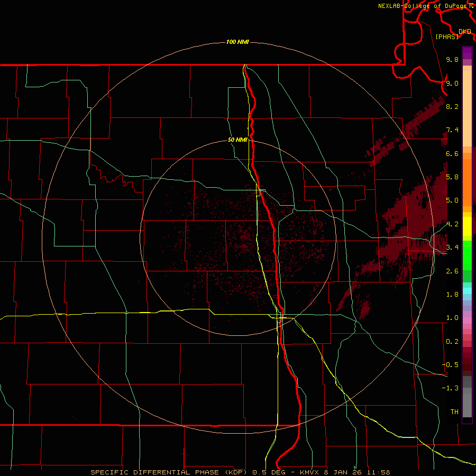Click the 8 JAN 26 date in the caption

pyautogui.click(x=343, y=472)
